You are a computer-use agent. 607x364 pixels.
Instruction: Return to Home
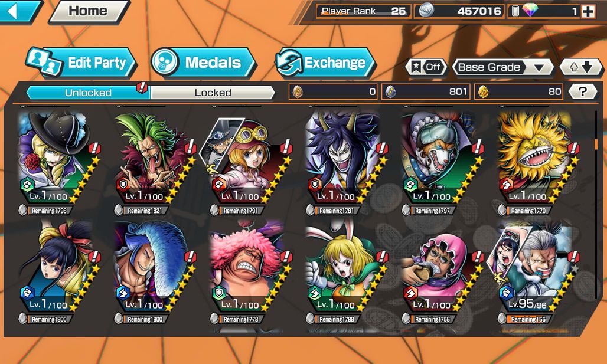point(88,11)
